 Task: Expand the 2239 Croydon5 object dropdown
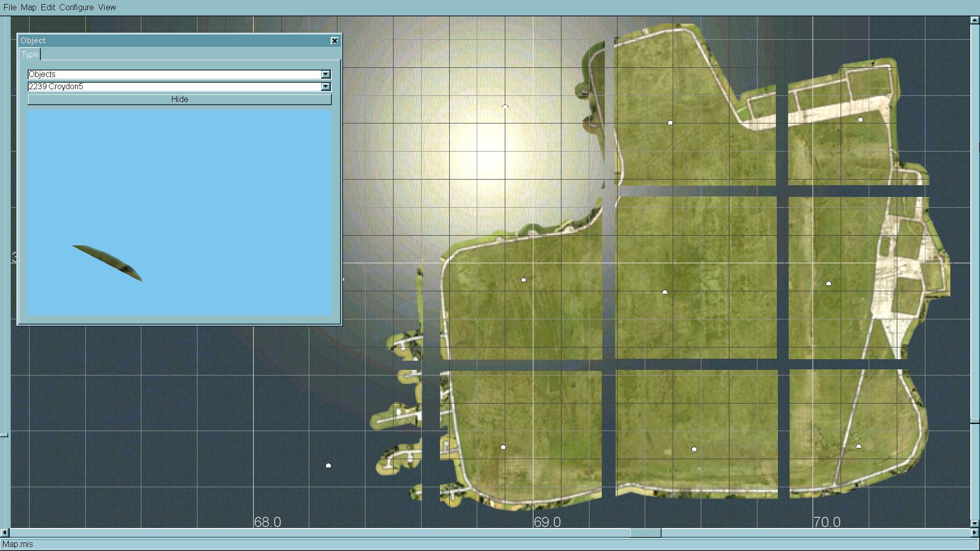point(326,87)
